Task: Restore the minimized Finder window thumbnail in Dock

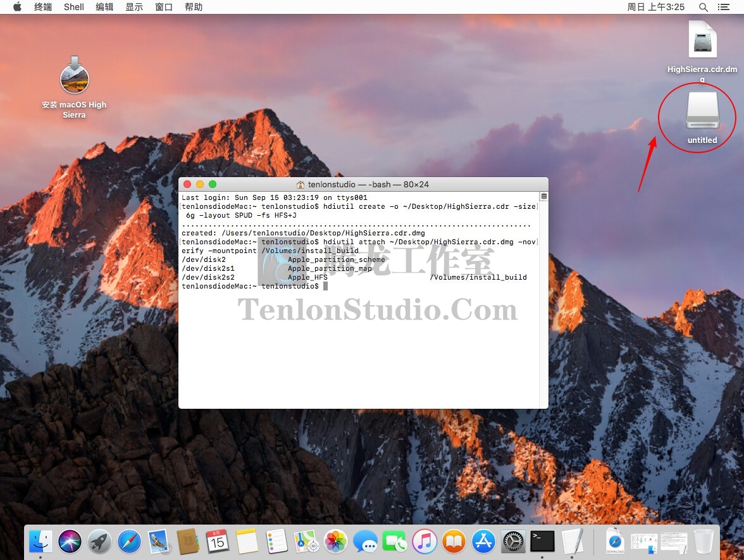Action: click(644, 543)
